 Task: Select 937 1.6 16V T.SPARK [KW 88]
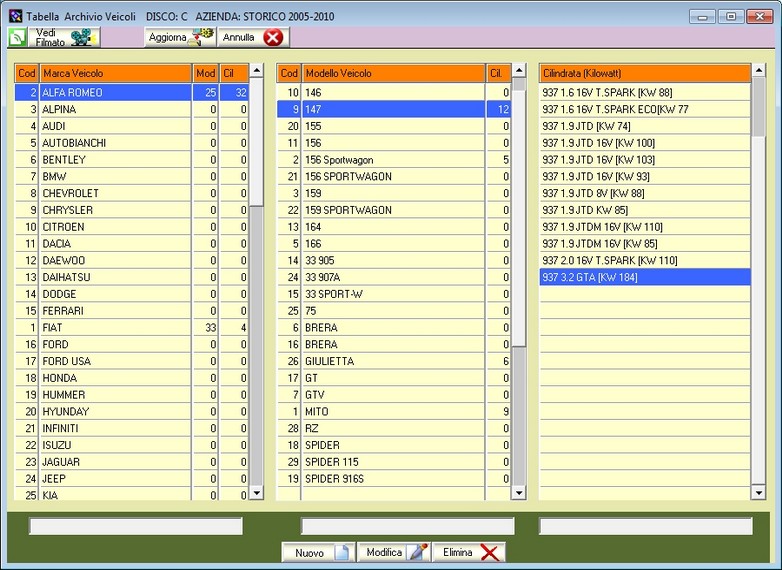[645, 93]
